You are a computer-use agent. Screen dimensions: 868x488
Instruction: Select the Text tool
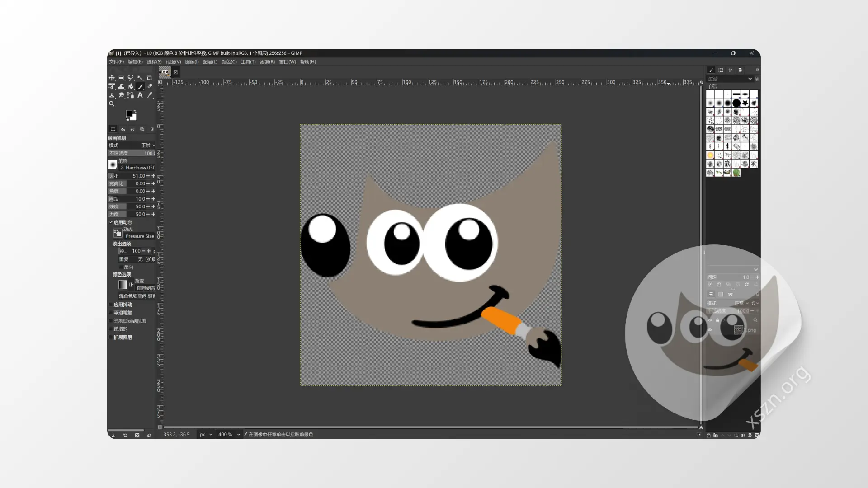pyautogui.click(x=141, y=96)
